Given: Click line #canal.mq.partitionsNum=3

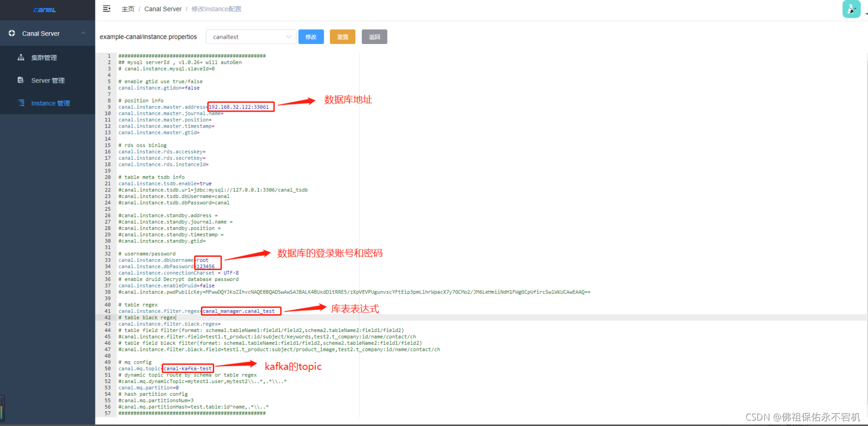Looking at the screenshot, I should (156, 401).
